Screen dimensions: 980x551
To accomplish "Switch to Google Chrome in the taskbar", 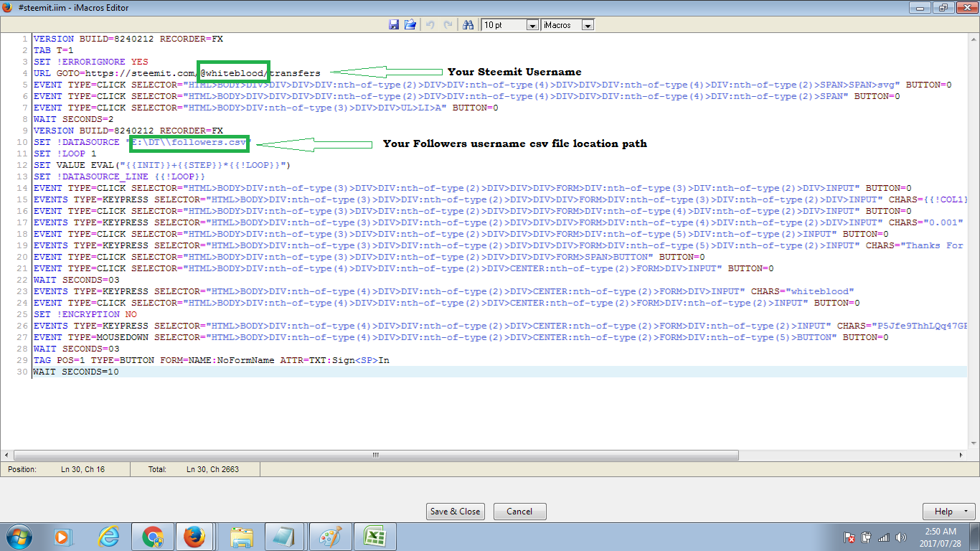I will pyautogui.click(x=152, y=536).
